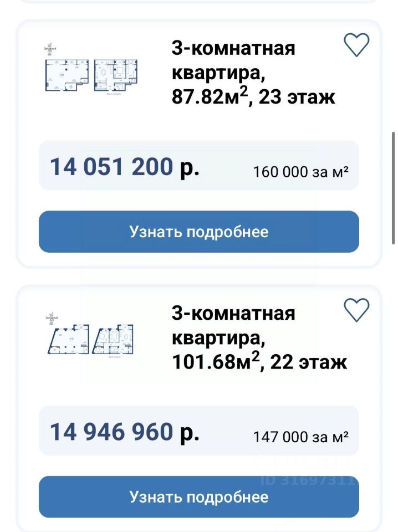Screen dimensions: 398x532
Task: View right floor plan of the 22 этаж apartment
Action: 114,340
